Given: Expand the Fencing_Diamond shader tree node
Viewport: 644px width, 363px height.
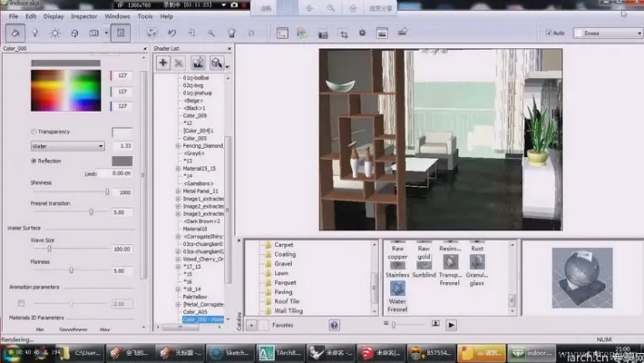Looking at the screenshot, I should point(177,145).
